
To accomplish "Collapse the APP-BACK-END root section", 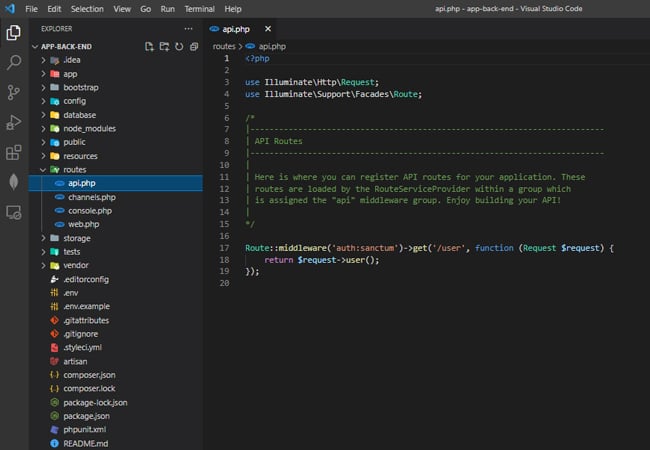I will (x=66, y=46).
